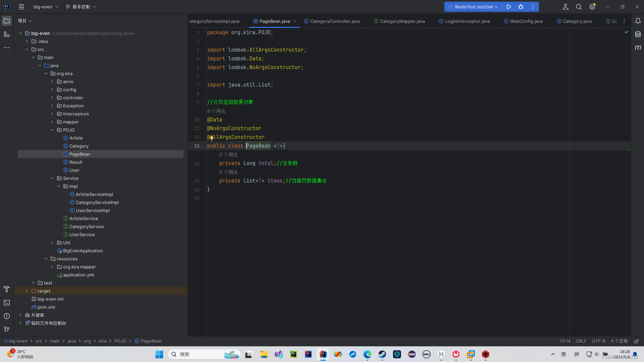This screenshot has width=644, height=362.
Task: Open Microsoft Edge from taskbar
Action: 367,354
